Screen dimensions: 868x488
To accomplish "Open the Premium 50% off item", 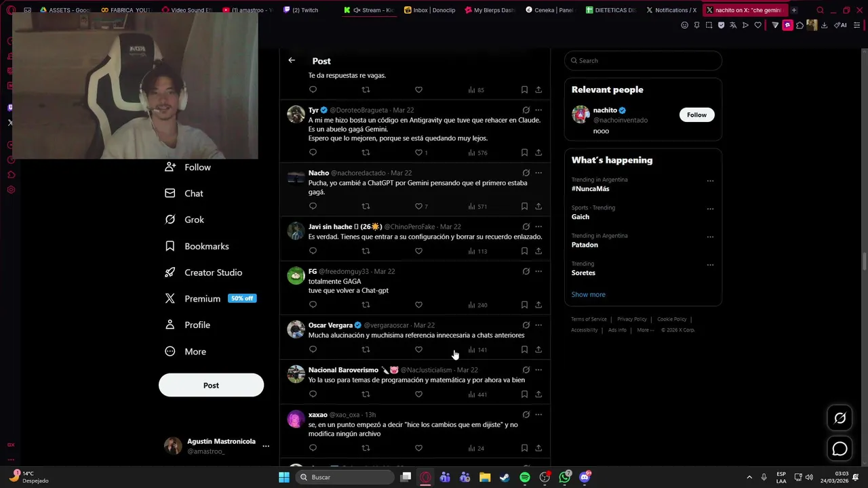I will [x=211, y=299].
